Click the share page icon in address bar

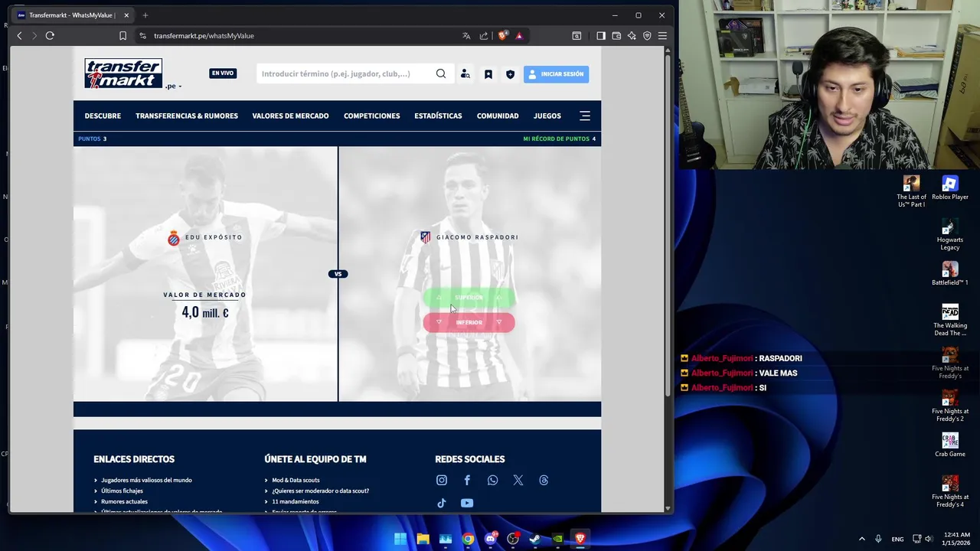coord(484,35)
